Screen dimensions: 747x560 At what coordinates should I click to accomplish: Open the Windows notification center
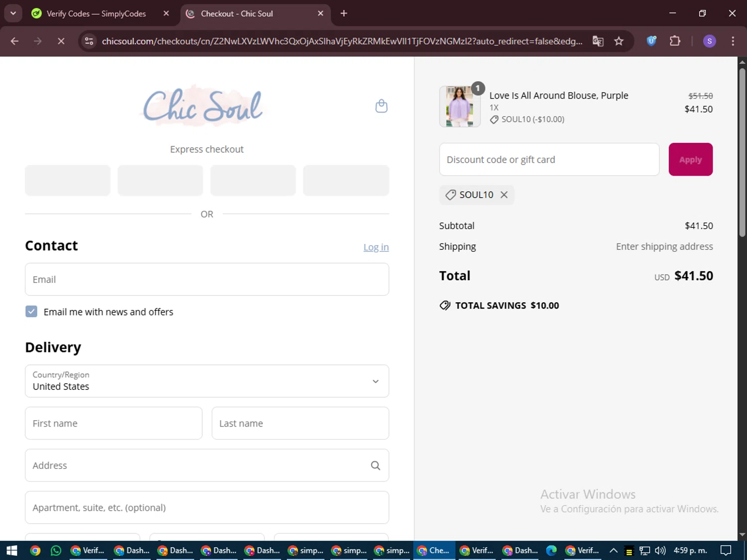coord(726,551)
